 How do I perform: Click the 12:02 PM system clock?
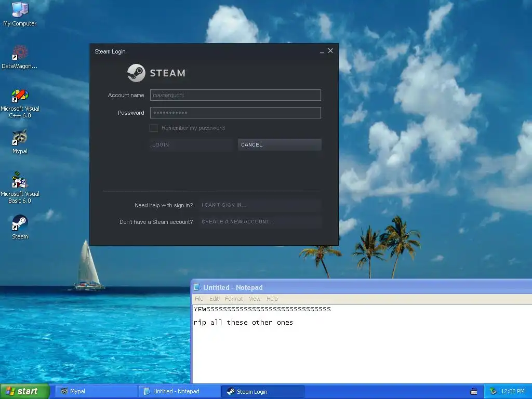click(x=513, y=392)
